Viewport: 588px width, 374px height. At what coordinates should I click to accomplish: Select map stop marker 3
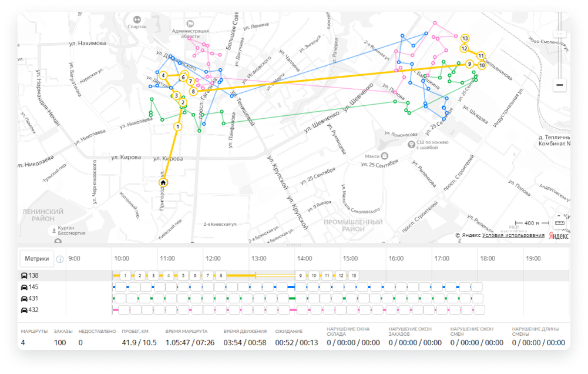(176, 96)
